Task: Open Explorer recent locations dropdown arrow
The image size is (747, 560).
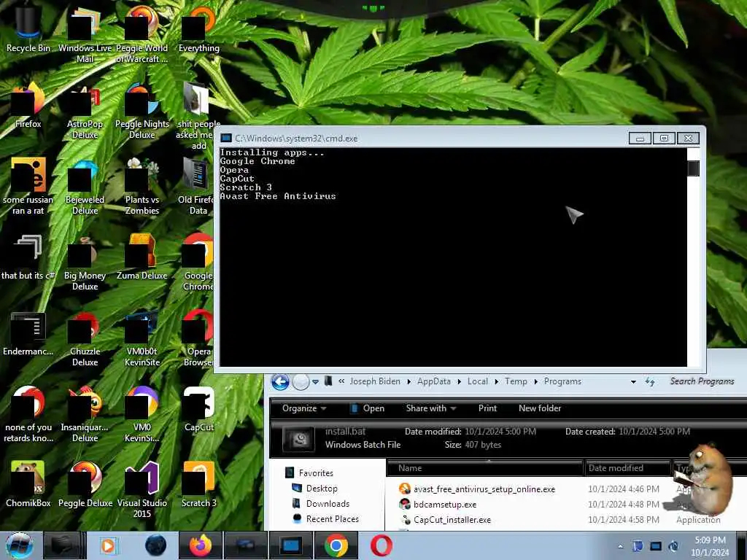Action: pos(315,382)
